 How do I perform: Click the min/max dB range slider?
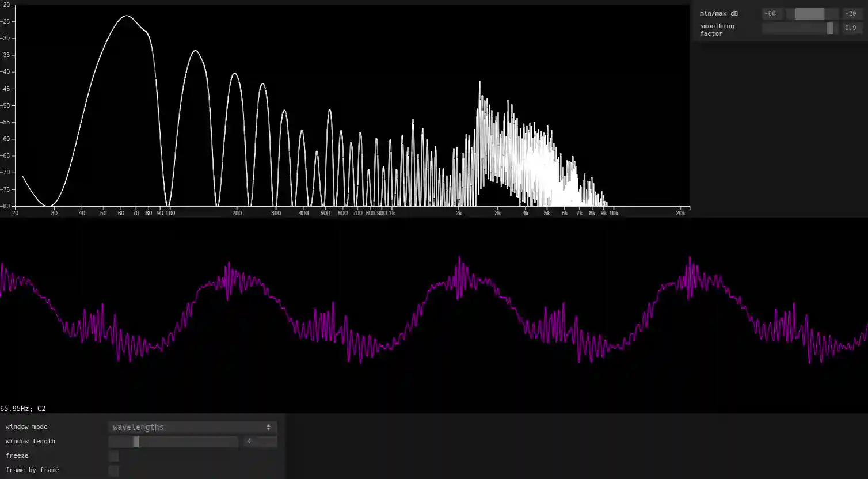pyautogui.click(x=812, y=14)
